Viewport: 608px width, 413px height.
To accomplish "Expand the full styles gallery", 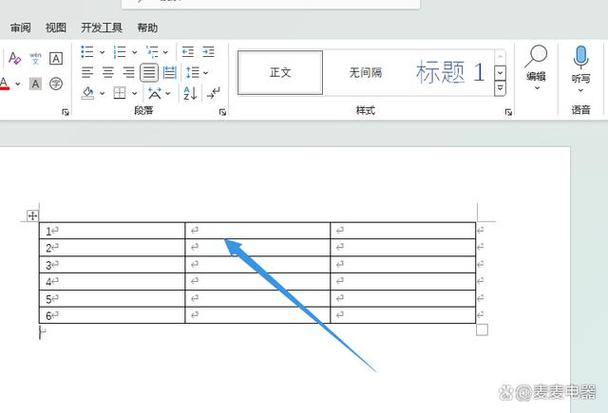I will (500, 88).
